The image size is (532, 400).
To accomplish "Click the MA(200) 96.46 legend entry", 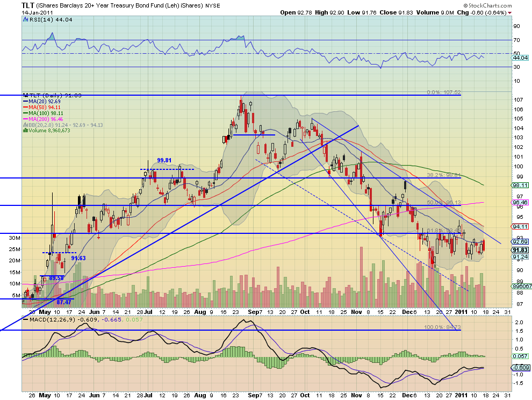I will 46,119.
